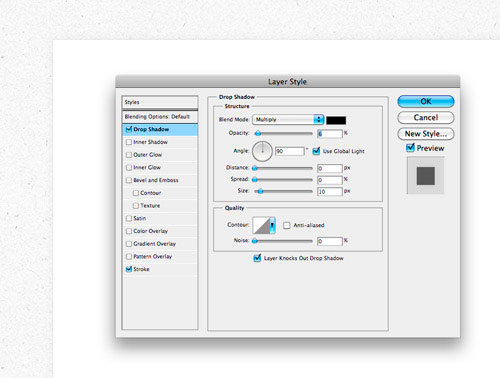Image resolution: width=500 pixels, height=378 pixels.
Task: Toggle the Preview checkbox
Action: coord(410,148)
